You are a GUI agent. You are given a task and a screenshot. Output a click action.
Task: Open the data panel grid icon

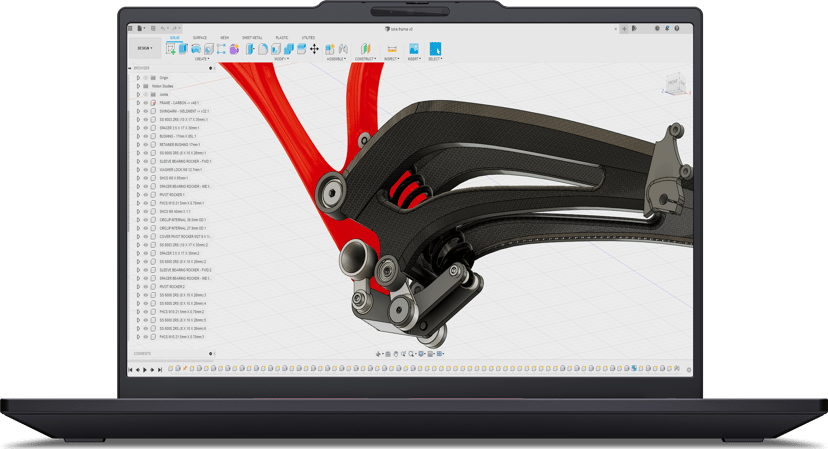click(x=130, y=29)
